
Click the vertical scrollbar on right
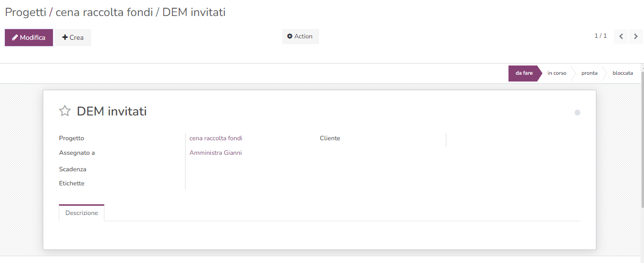click(642, 141)
